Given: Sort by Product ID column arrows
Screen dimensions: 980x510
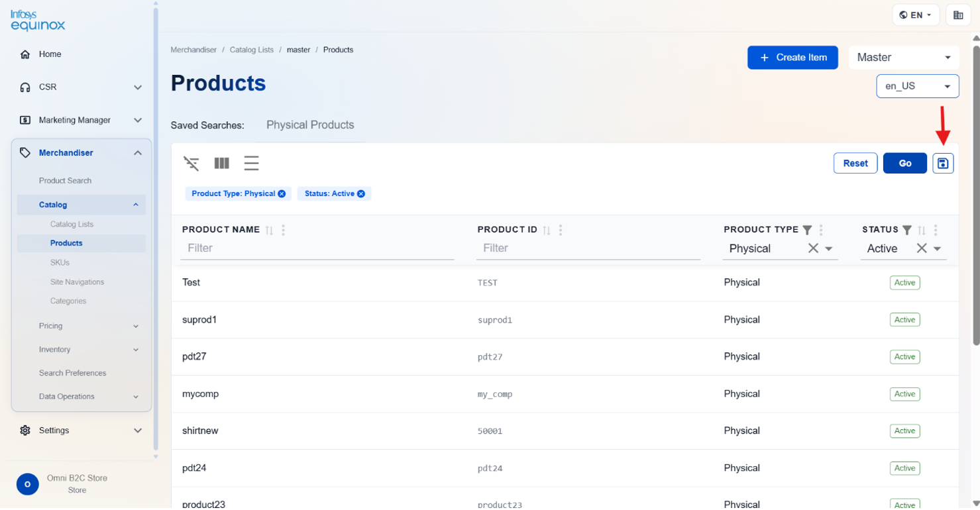Looking at the screenshot, I should [547, 230].
